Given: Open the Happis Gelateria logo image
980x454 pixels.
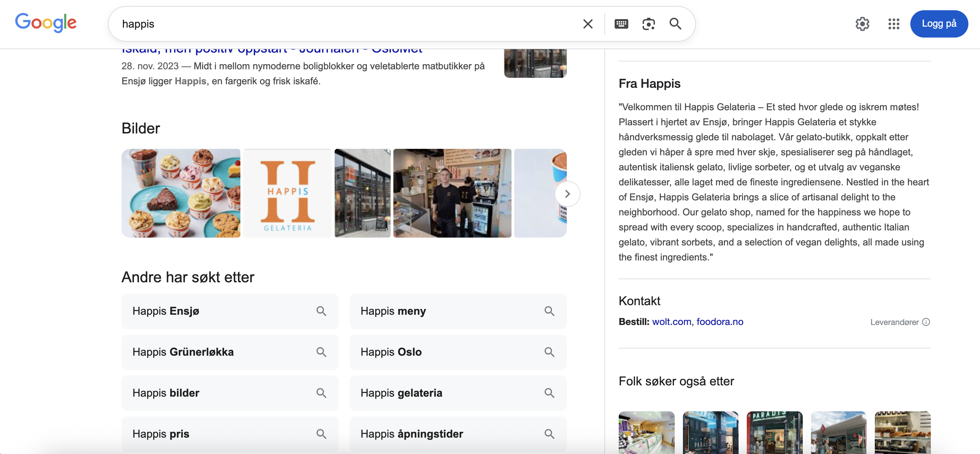Looking at the screenshot, I should tap(287, 193).
